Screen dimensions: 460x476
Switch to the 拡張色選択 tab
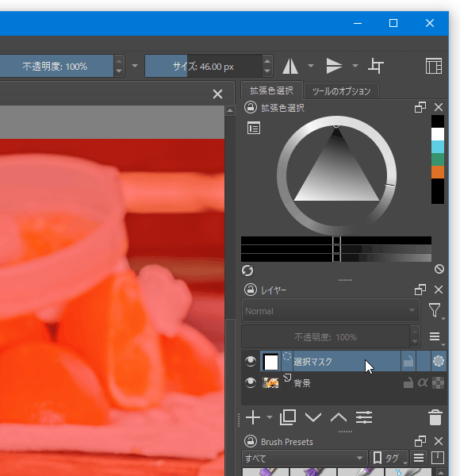pos(271,90)
